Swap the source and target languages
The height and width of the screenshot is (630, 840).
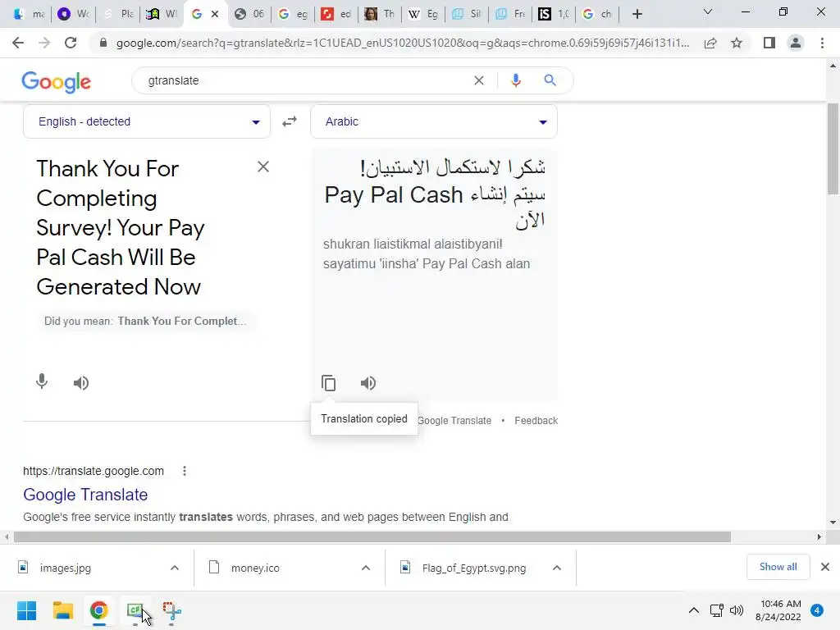290,121
